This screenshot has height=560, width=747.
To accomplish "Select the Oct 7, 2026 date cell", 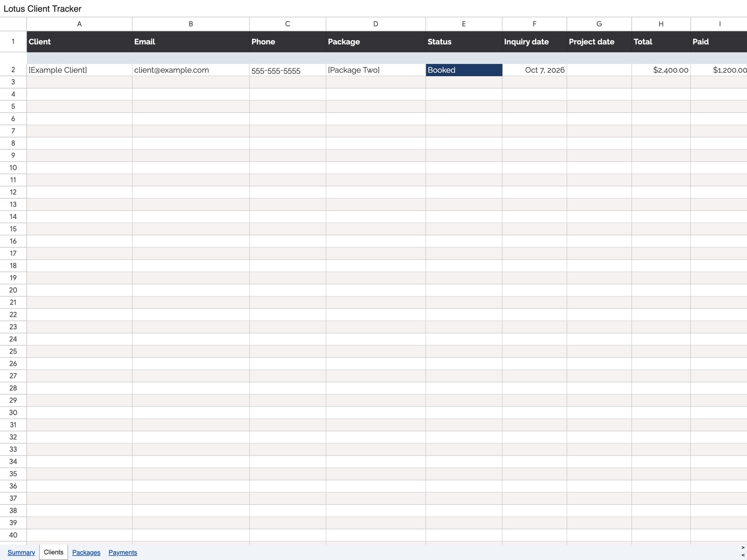I will click(x=535, y=70).
